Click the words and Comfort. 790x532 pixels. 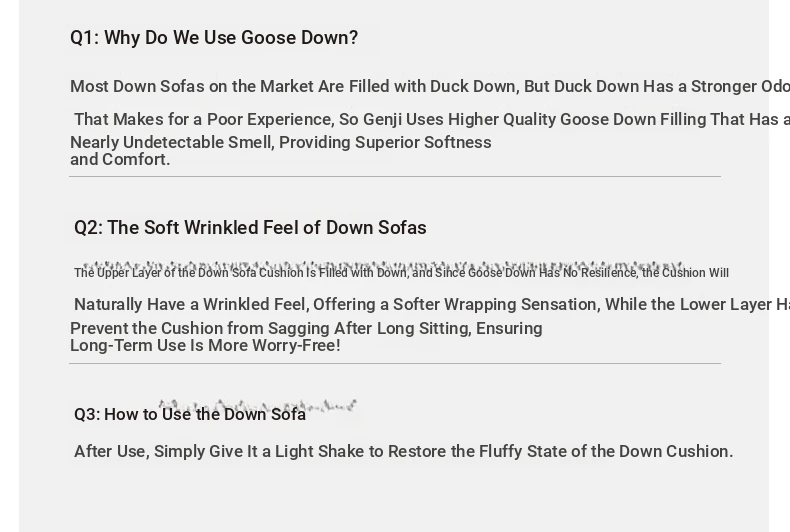coord(120,159)
